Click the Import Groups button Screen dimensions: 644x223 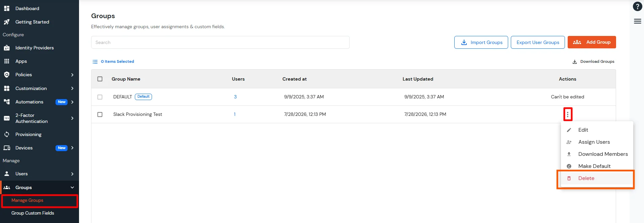(481, 42)
